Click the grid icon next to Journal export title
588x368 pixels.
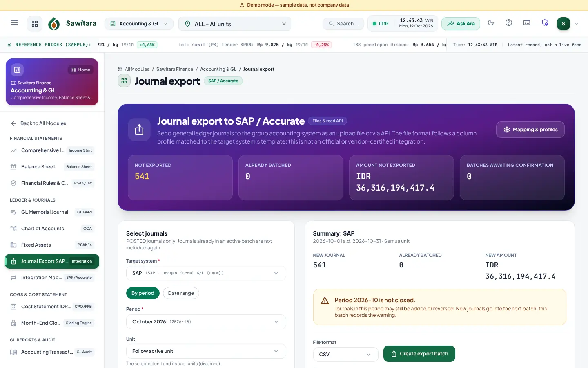(124, 81)
